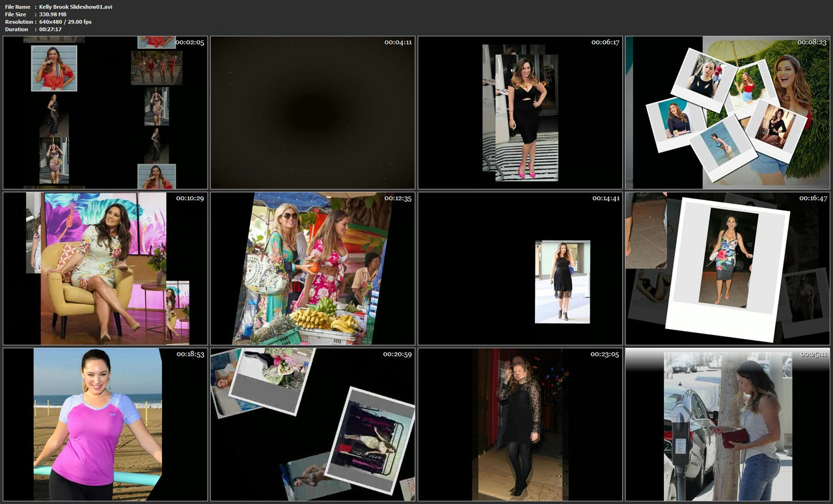Select the frame timestamped 00:10:29
This screenshot has width=833, height=504.
click(x=105, y=268)
